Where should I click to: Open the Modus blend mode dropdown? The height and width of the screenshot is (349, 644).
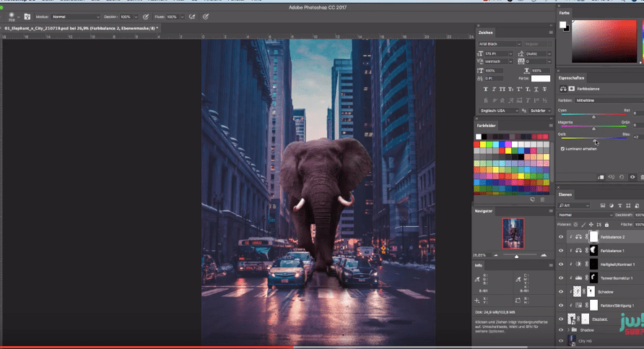coord(76,16)
